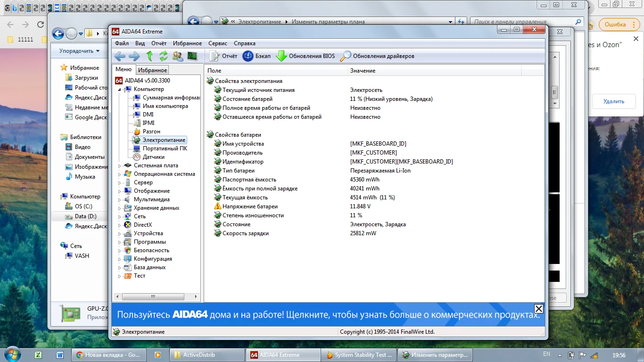The image size is (644, 362).
Task: Close the AIDA64 advertisement banner
Action: tap(538, 309)
